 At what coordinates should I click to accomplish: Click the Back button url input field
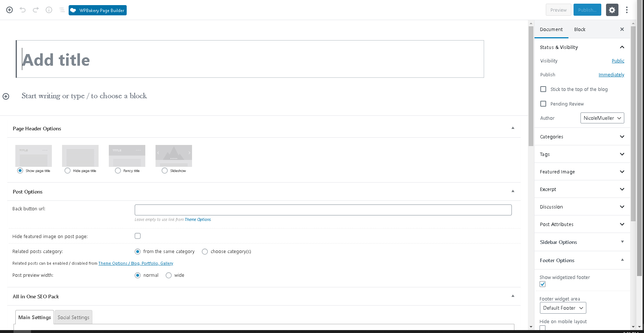pos(323,210)
